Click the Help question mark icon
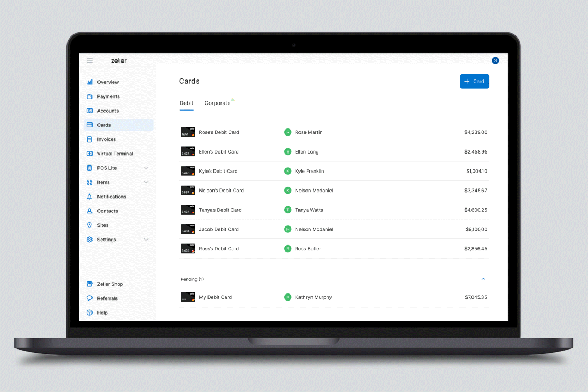Image resolution: width=588 pixels, height=392 pixels. pos(89,313)
